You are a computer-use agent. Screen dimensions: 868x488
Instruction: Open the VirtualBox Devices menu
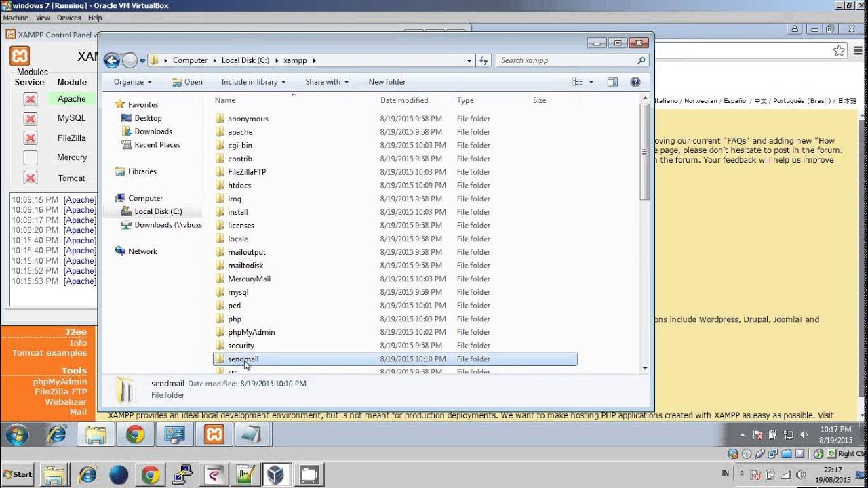(68, 18)
